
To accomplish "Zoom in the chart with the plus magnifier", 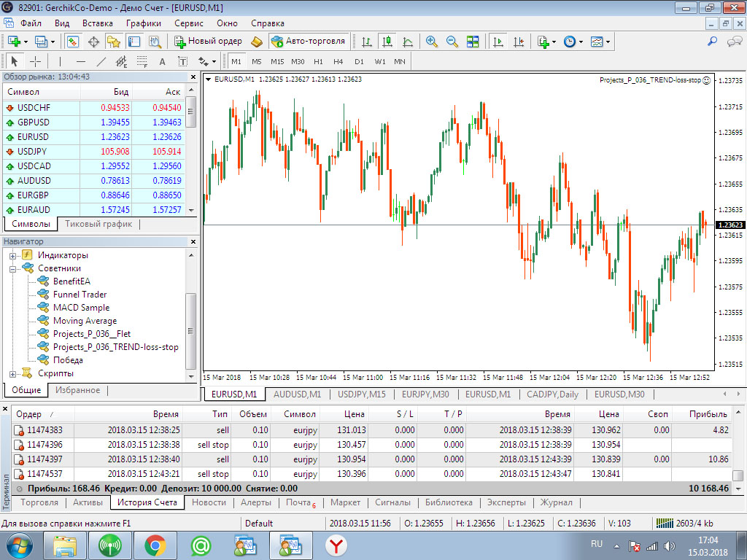I will pyautogui.click(x=432, y=42).
